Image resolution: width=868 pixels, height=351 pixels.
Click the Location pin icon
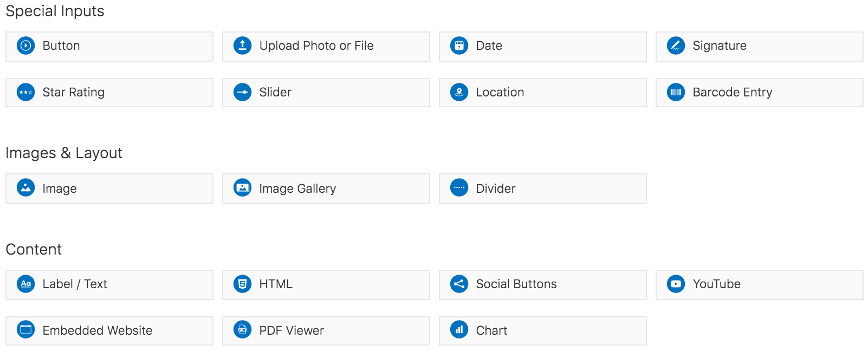tap(459, 92)
